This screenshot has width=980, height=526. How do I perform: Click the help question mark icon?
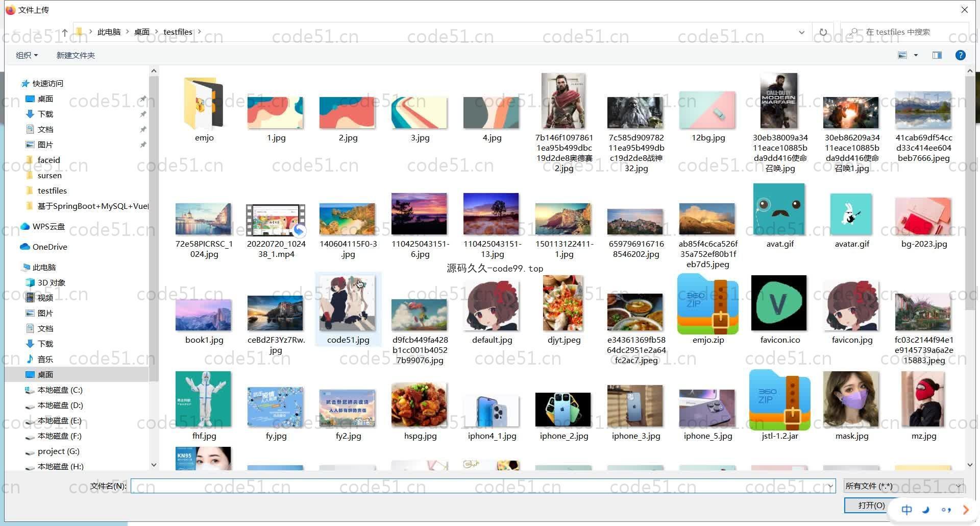(x=960, y=55)
